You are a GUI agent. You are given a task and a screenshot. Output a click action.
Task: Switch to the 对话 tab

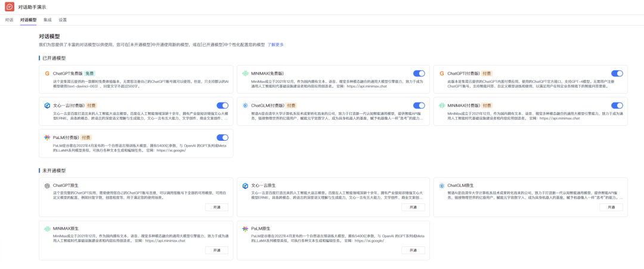tap(9, 20)
